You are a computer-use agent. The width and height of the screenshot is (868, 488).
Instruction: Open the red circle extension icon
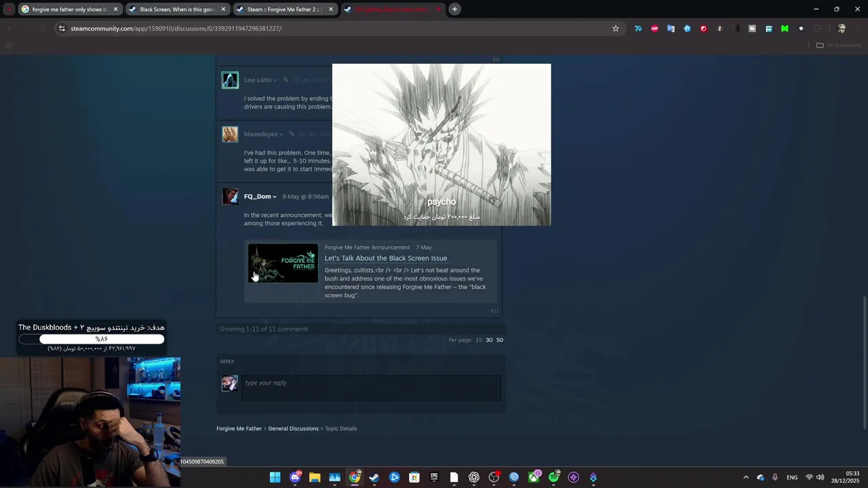[x=703, y=28]
